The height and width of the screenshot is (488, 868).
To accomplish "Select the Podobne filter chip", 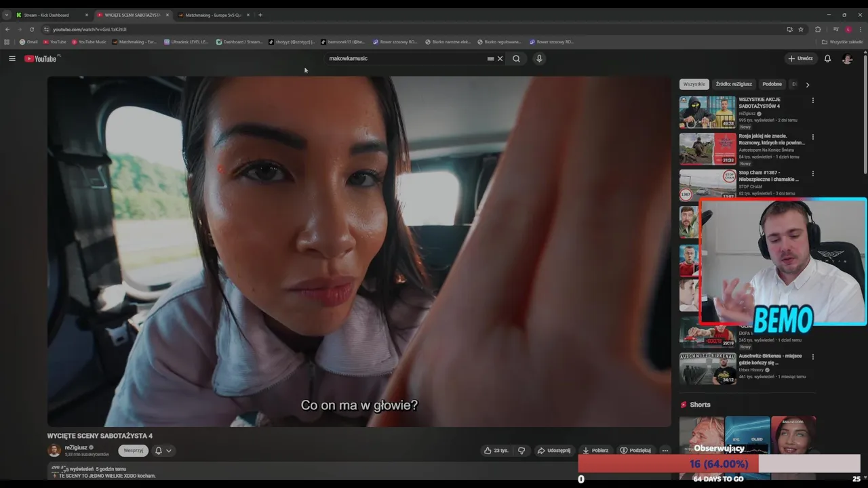I will pyautogui.click(x=772, y=85).
